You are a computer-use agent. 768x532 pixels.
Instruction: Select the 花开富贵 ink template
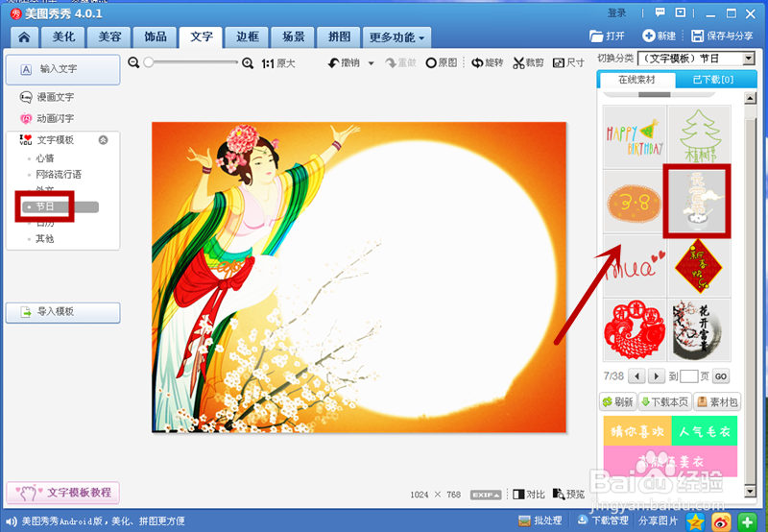pos(699,330)
